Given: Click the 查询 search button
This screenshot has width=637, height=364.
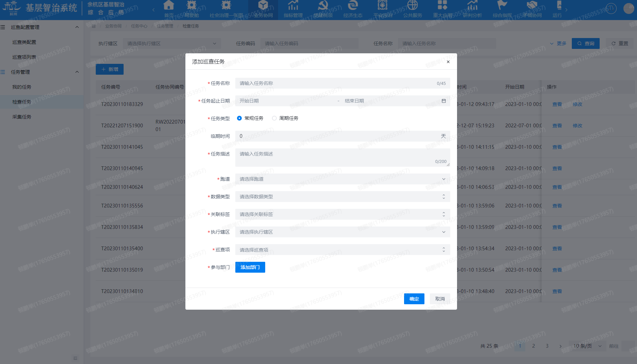Looking at the screenshot, I should [x=586, y=43].
